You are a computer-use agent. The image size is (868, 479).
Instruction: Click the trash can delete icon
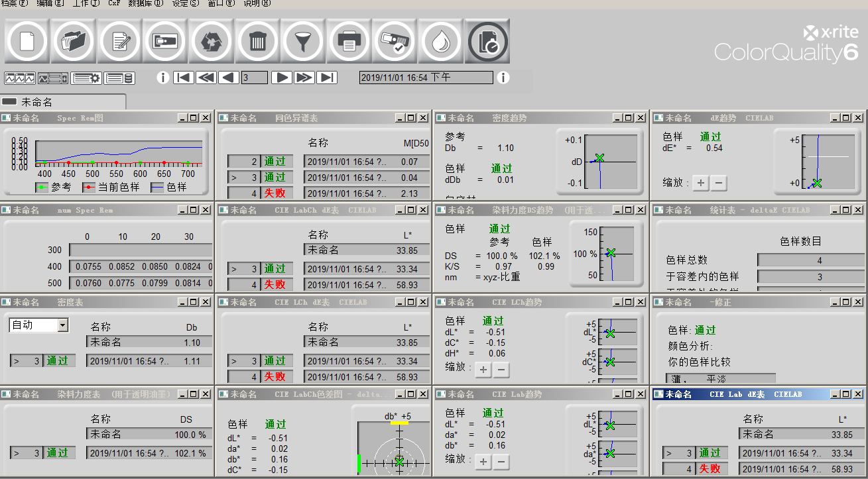pos(257,41)
